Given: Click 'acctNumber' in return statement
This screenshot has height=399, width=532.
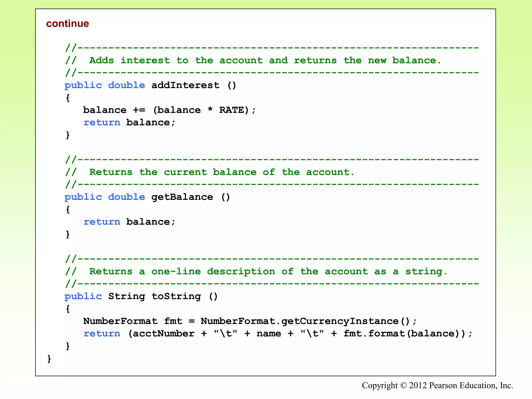Looking at the screenshot, I should [x=163, y=334].
